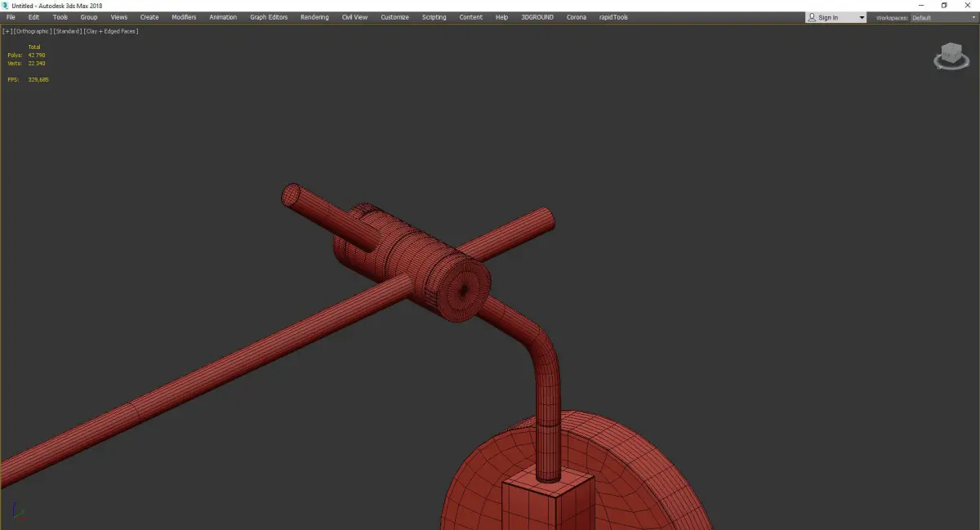Expand the Sign In dropdown arrow
This screenshot has height=530, width=980.
pos(862,18)
